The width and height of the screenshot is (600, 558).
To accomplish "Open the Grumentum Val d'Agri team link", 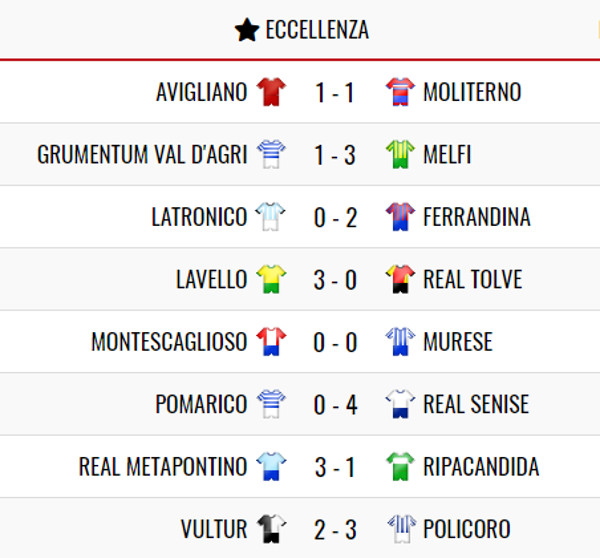I will [142, 155].
